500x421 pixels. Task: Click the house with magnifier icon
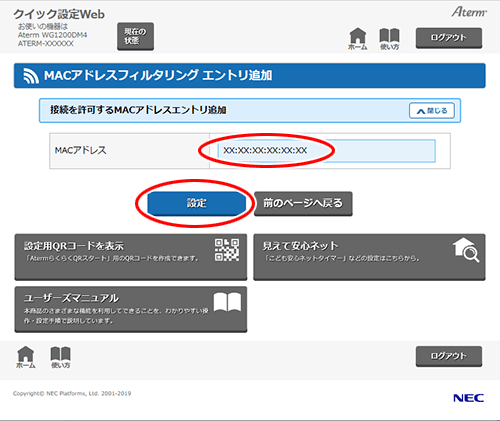point(466,250)
